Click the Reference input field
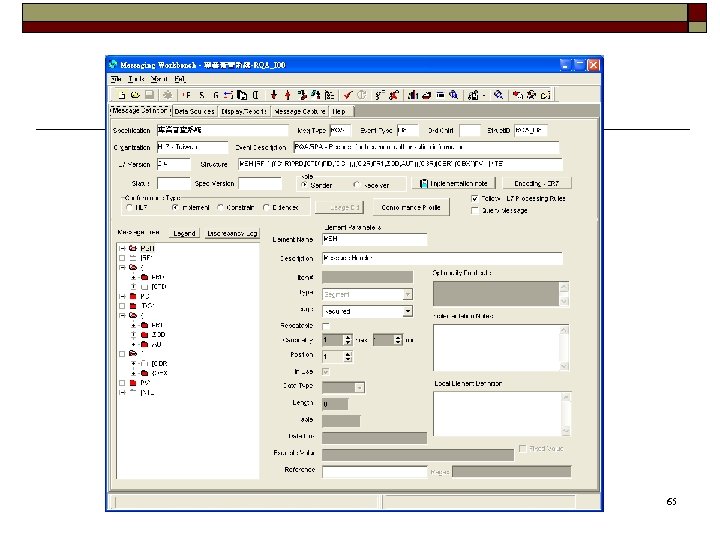Image resolution: width=720 pixels, height=540 pixels. (x=375, y=472)
